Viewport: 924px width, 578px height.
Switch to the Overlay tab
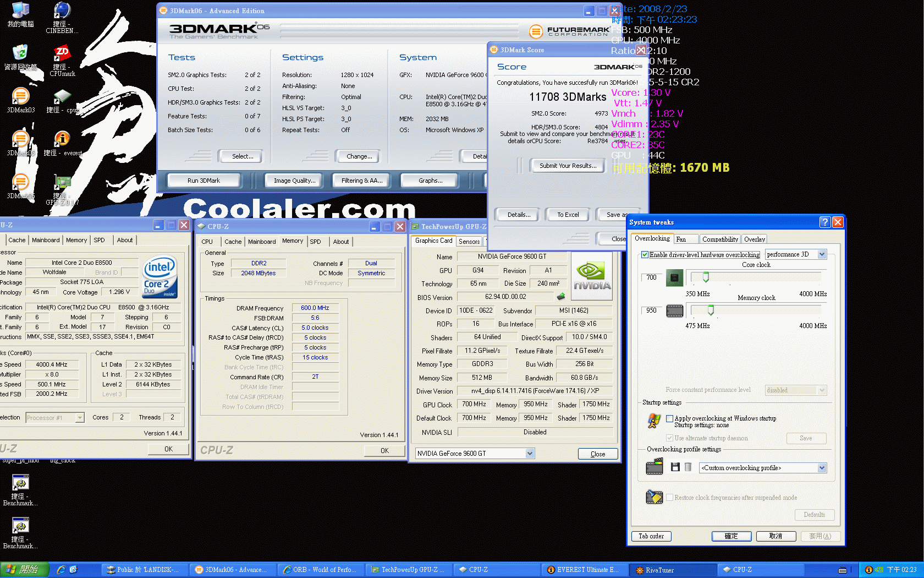pyautogui.click(x=754, y=239)
